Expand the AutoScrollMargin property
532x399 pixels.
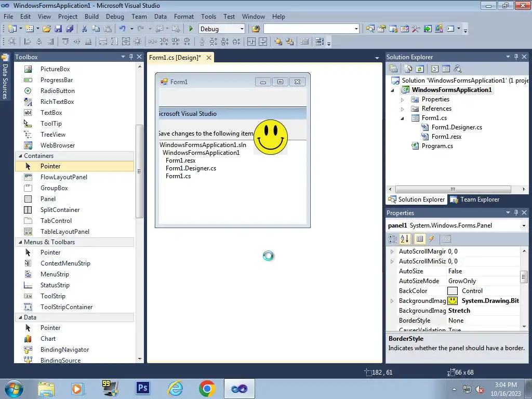(x=392, y=251)
